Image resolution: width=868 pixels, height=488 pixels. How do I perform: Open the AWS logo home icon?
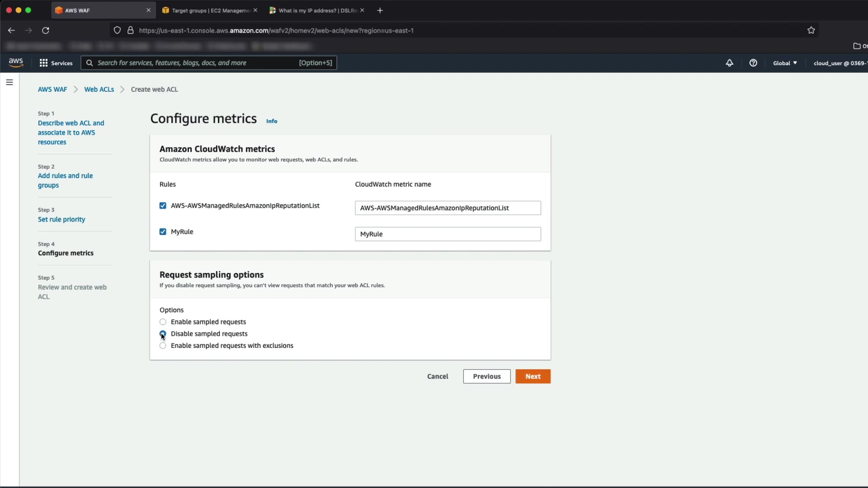pyautogui.click(x=16, y=63)
